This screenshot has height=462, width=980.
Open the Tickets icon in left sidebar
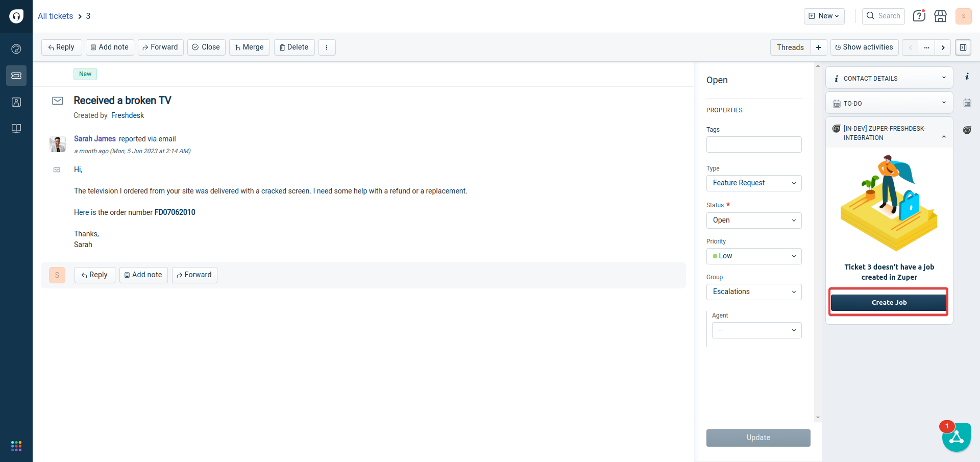tap(16, 76)
